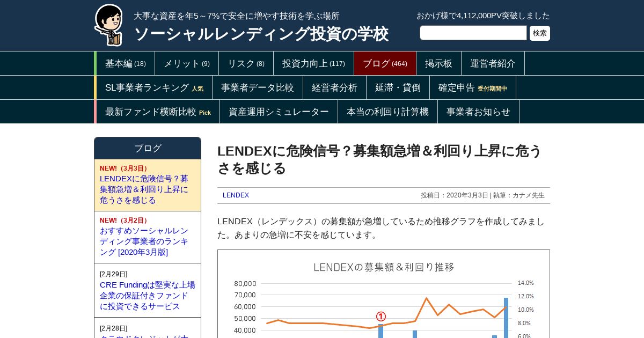This screenshot has width=644, height=338.
Task: Open sidebar post LENDEXに危険信号？
Action: (x=148, y=185)
